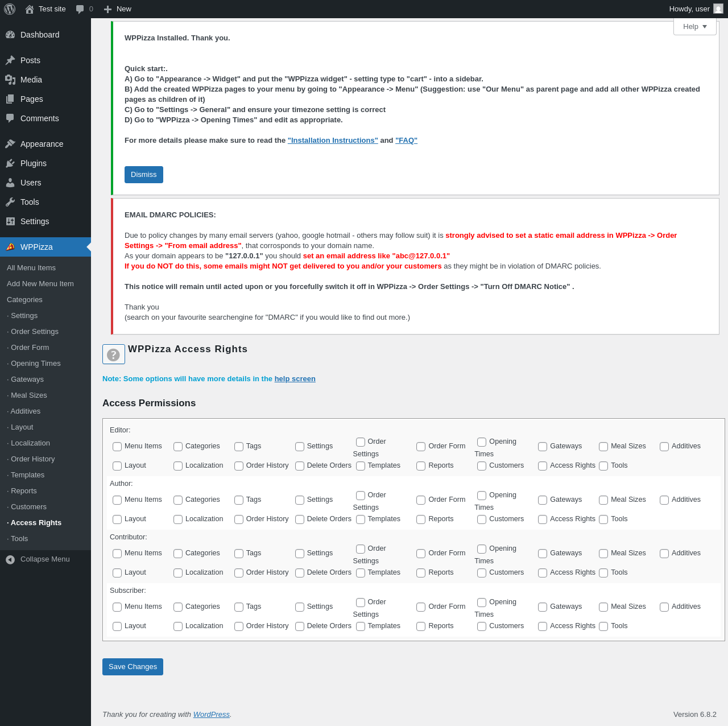The height and width of the screenshot is (726, 728).
Task: Enable Reports for Subscriber
Action: pos(421,626)
